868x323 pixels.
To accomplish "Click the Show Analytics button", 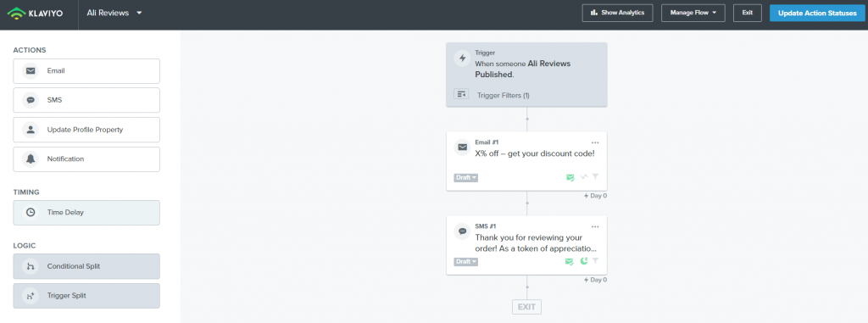I will (618, 13).
